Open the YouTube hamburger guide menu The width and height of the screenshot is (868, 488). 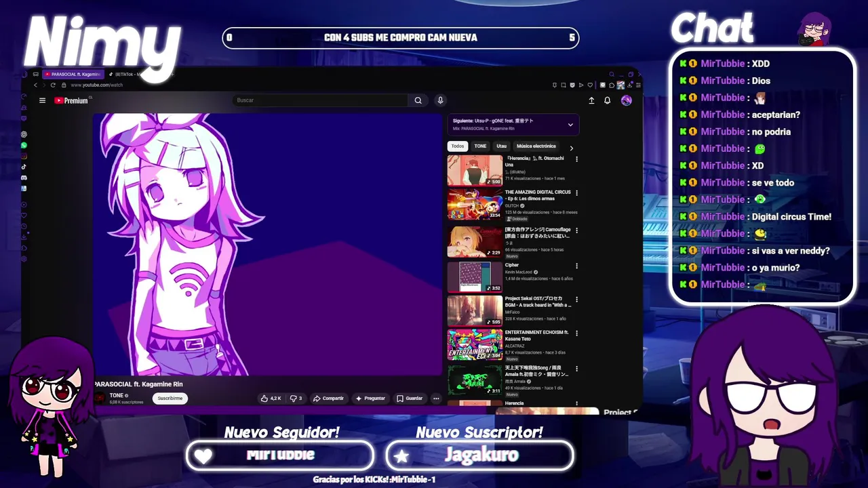coord(42,100)
